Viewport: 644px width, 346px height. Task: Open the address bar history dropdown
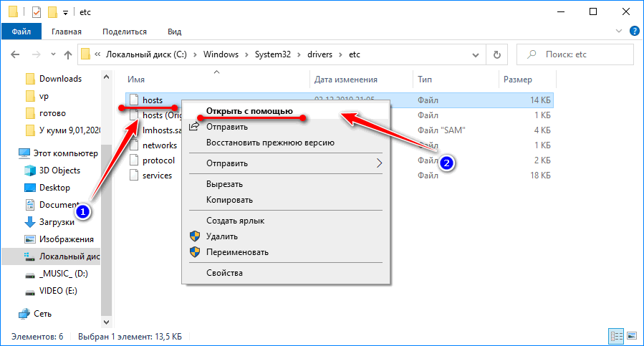tap(475, 54)
